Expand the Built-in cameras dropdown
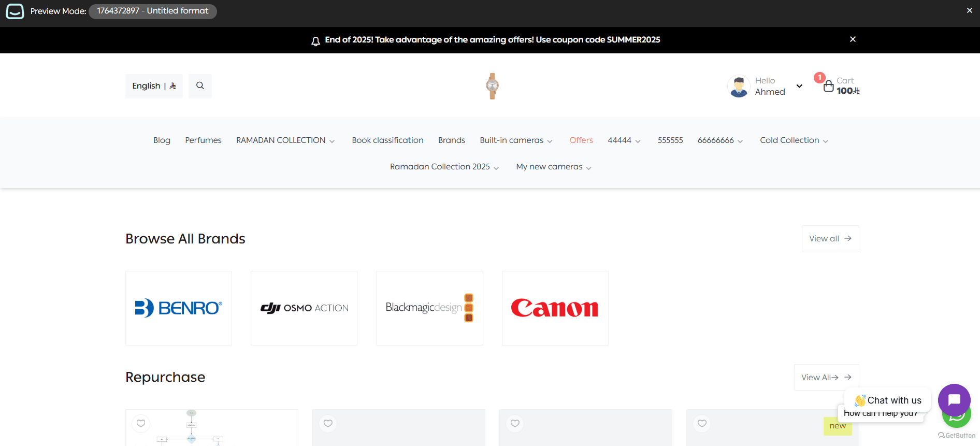 click(x=516, y=140)
